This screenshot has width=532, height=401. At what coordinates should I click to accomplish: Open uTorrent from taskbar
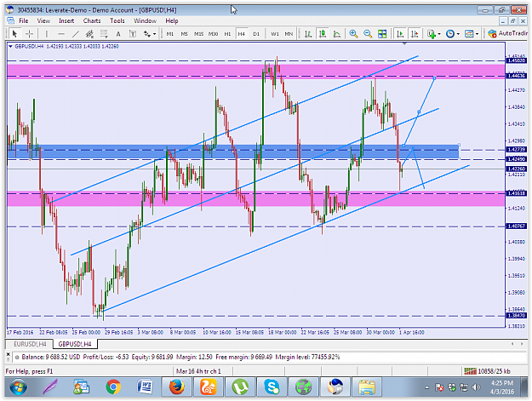(240, 387)
